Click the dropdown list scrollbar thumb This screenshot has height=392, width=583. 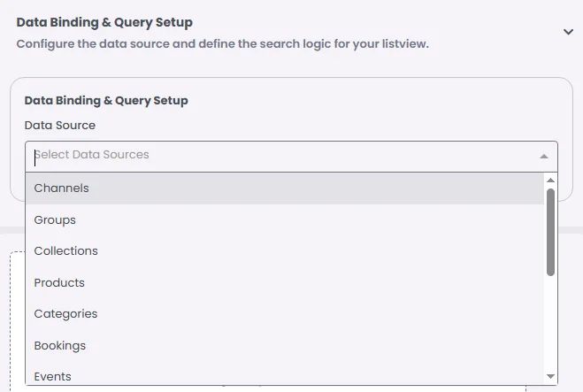pyautogui.click(x=551, y=230)
